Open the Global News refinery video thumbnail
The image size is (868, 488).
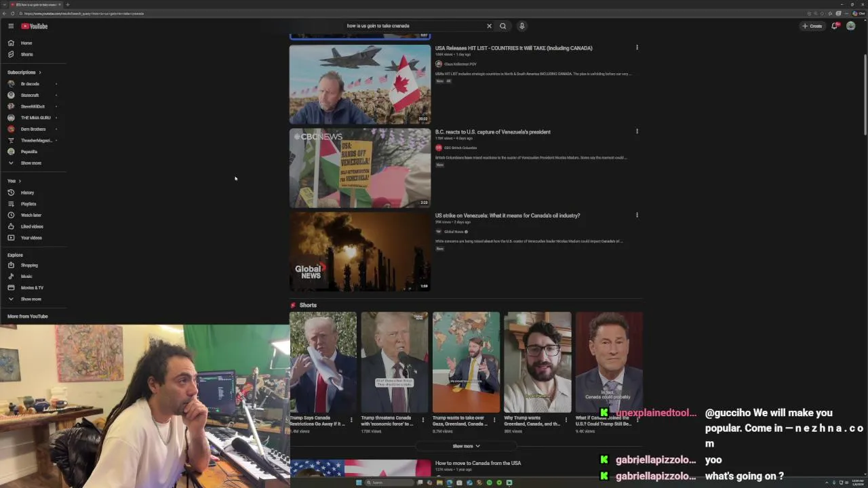coord(360,251)
